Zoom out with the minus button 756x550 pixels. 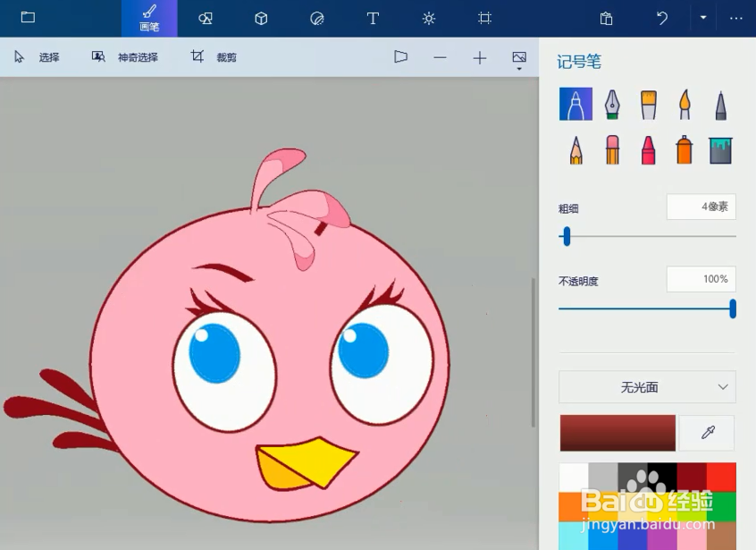(440, 58)
